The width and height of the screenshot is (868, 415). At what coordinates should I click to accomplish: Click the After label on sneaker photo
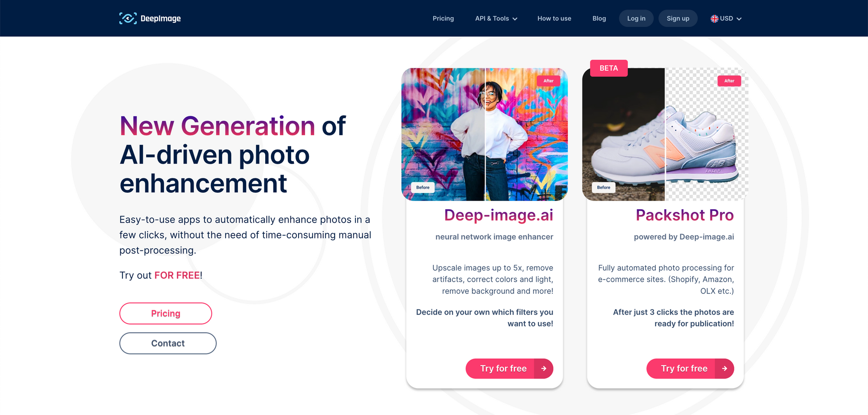729,81
